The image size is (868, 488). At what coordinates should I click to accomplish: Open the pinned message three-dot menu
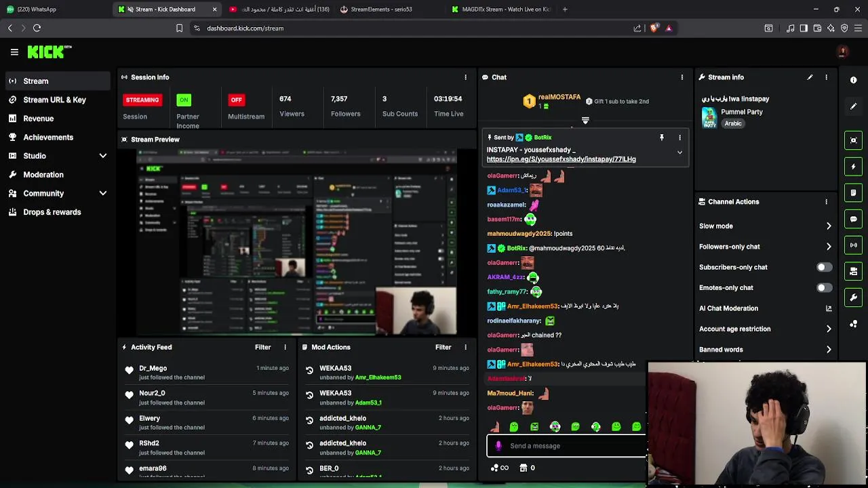tap(679, 138)
